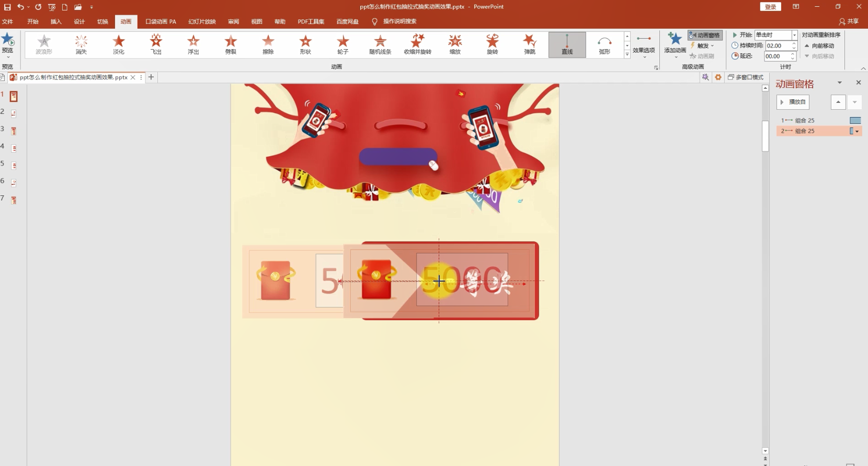Click 登录 (Sign in) button
Image resolution: width=868 pixels, height=466 pixels.
pyautogui.click(x=770, y=7)
